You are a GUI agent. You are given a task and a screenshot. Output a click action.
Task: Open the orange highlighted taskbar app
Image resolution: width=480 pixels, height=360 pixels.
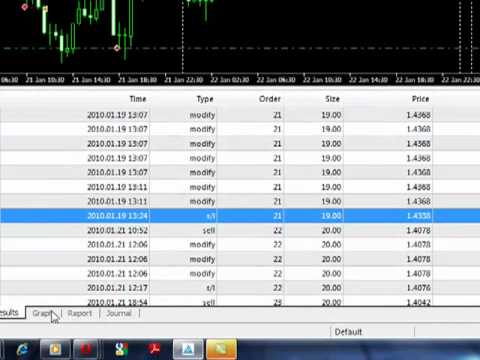(x=221, y=349)
